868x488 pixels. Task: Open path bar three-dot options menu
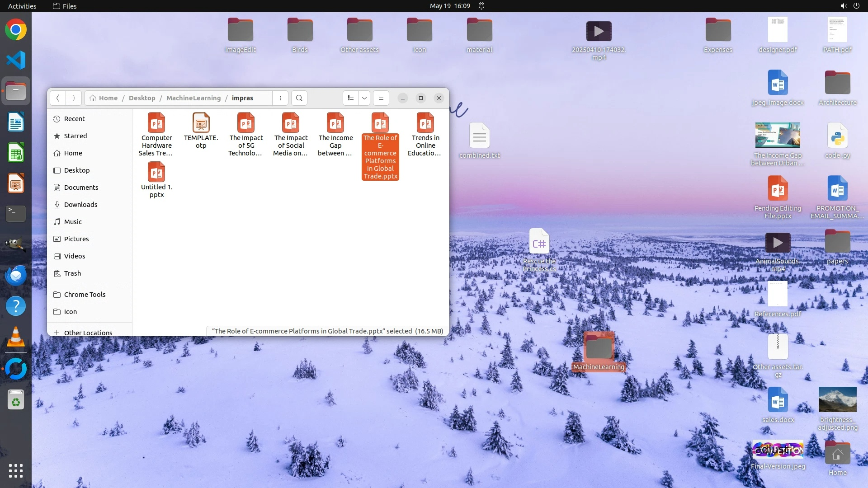pos(280,98)
